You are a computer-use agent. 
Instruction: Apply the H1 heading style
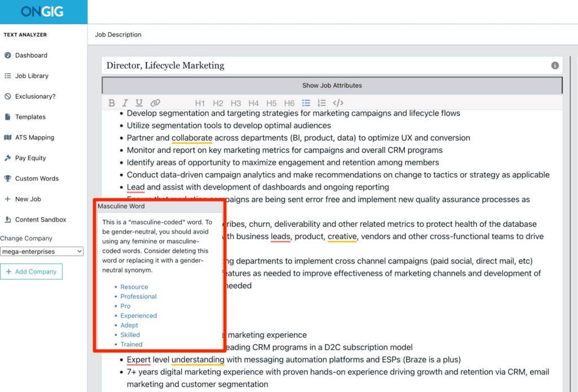(200, 103)
